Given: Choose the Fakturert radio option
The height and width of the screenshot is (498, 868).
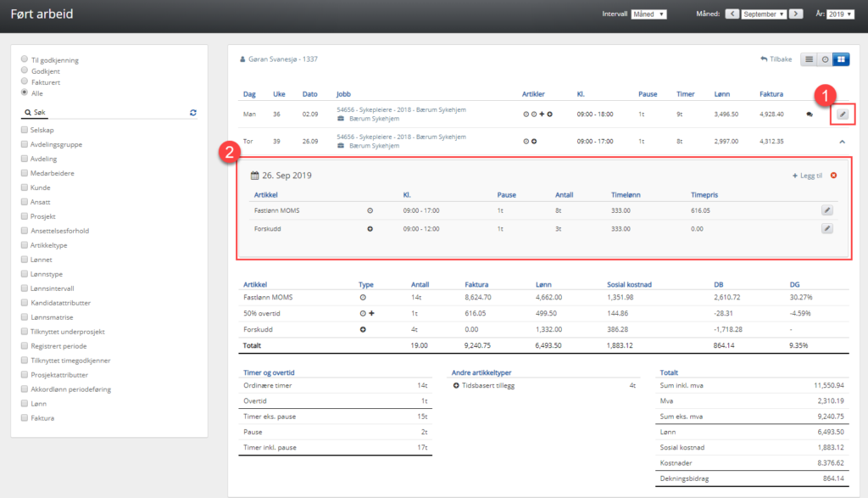Looking at the screenshot, I should click(x=25, y=82).
